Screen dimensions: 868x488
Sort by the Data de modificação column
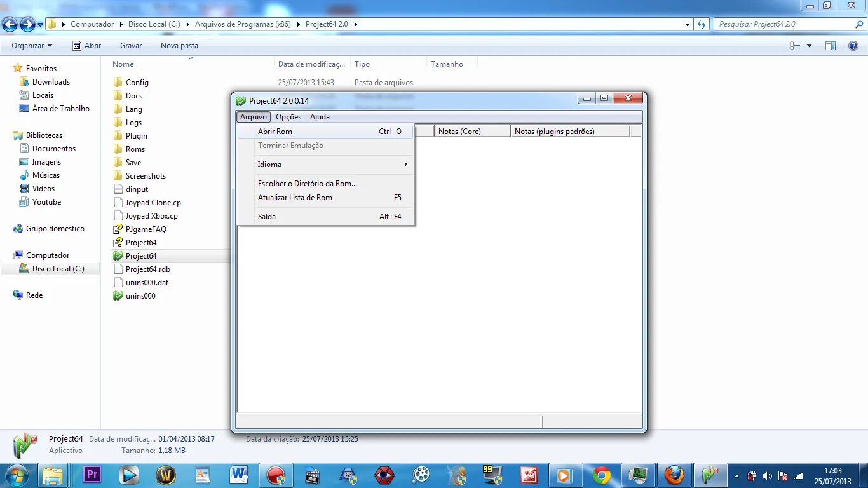tap(312, 64)
